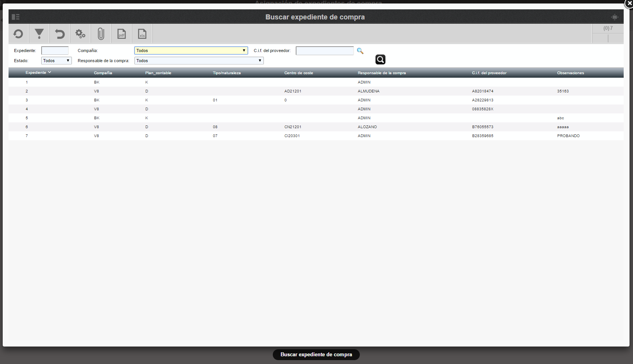Click cost centre CI20301

click(292, 136)
